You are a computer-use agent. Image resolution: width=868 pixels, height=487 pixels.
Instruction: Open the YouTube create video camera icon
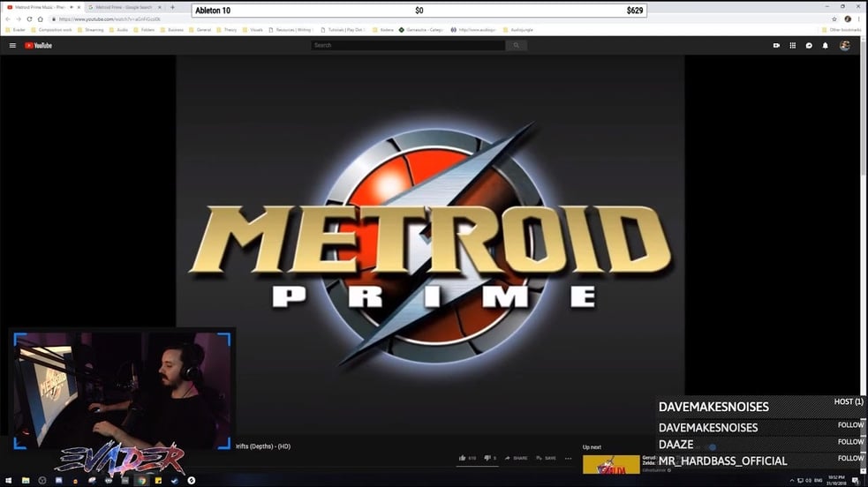click(776, 45)
